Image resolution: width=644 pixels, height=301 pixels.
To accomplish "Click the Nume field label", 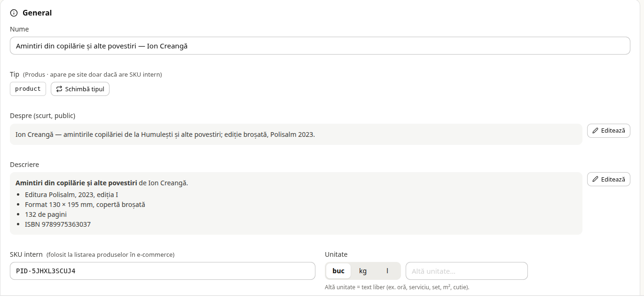I will point(19,29).
